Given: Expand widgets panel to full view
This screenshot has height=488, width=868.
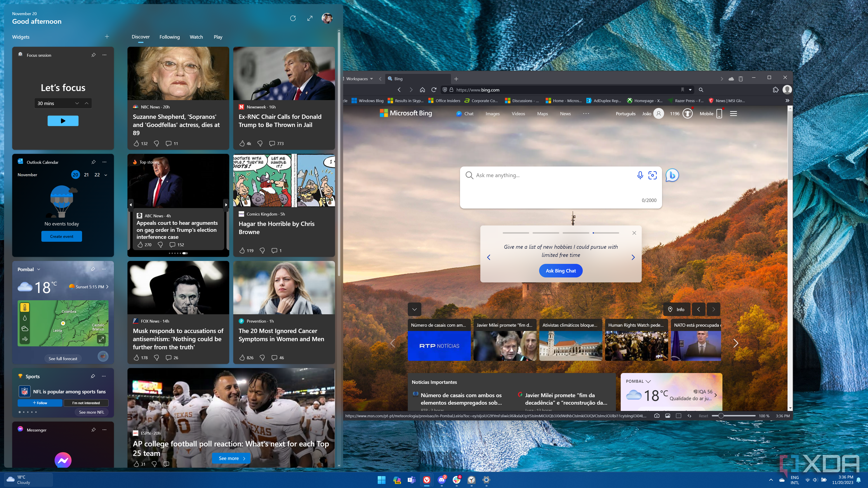Looking at the screenshot, I should click(310, 18).
